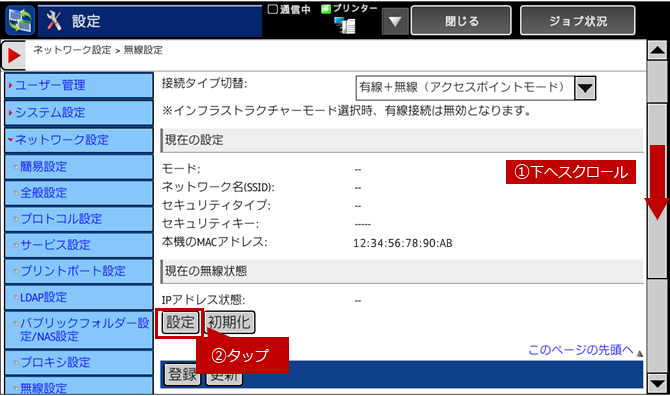The height and width of the screenshot is (396, 670).
Task: Click the IPアドレス状態 label
Action: (x=203, y=299)
